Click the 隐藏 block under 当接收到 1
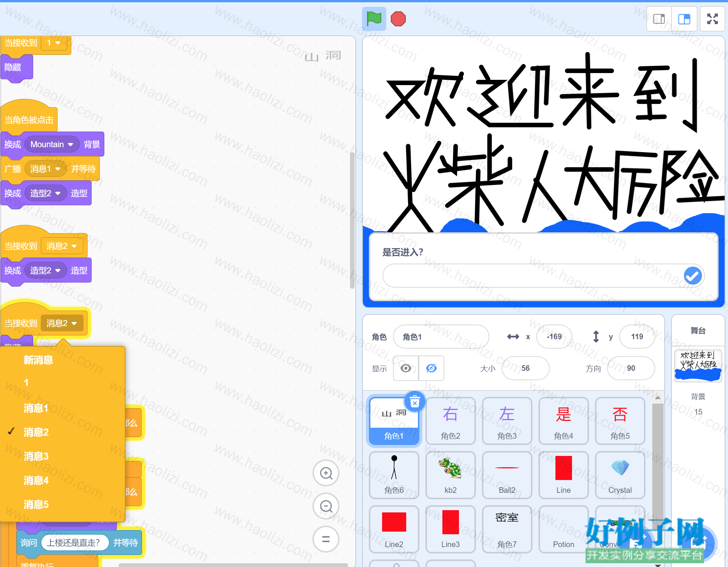Viewport: 728px width, 567px height. point(17,67)
